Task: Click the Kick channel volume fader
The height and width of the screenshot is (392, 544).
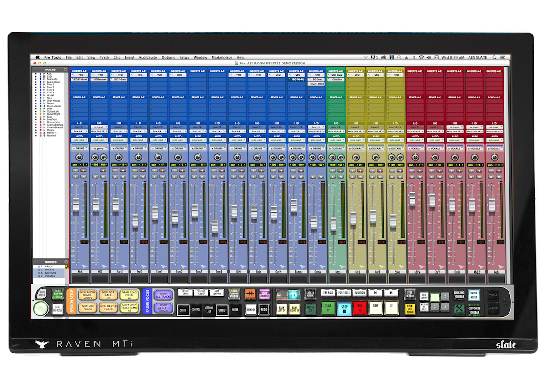Action: pos(76,204)
